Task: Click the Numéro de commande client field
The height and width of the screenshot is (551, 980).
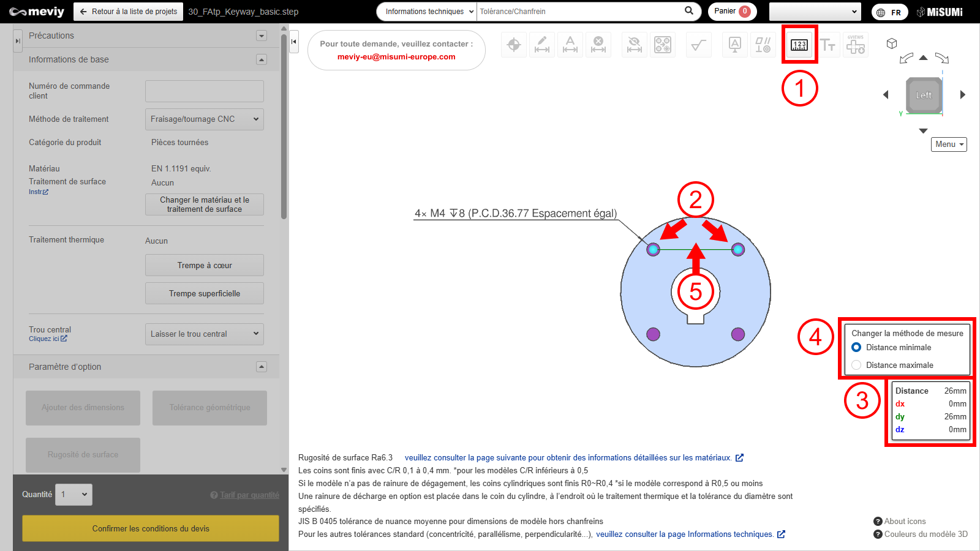Action: point(205,91)
